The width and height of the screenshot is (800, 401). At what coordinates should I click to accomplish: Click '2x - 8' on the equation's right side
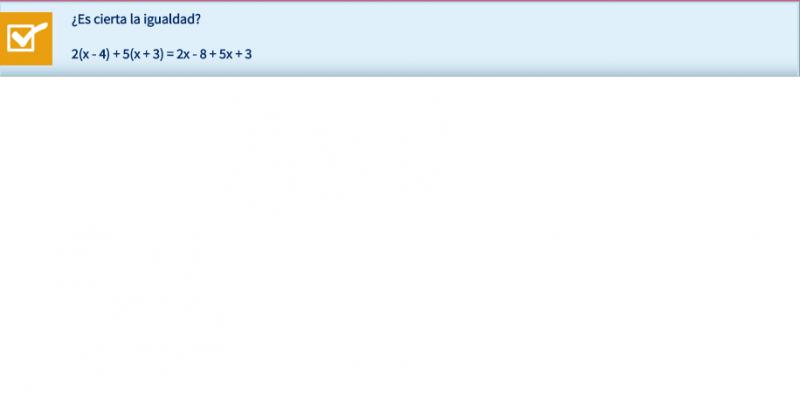point(192,54)
